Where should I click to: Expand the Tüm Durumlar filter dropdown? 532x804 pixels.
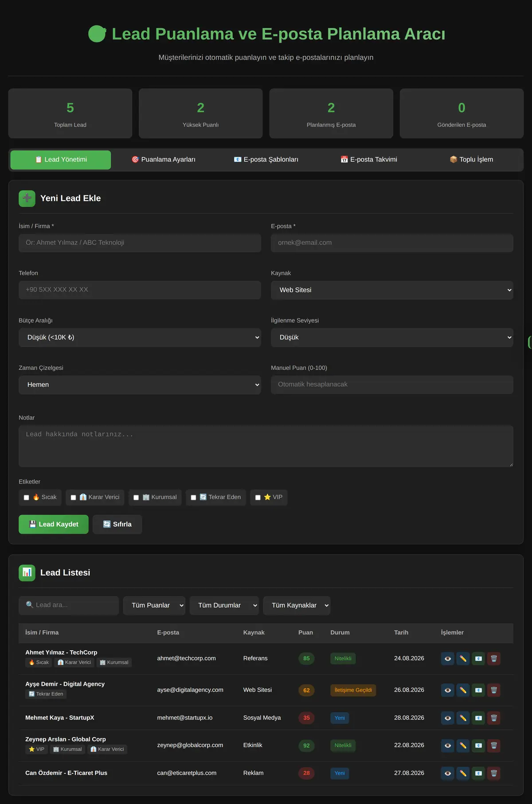224,605
